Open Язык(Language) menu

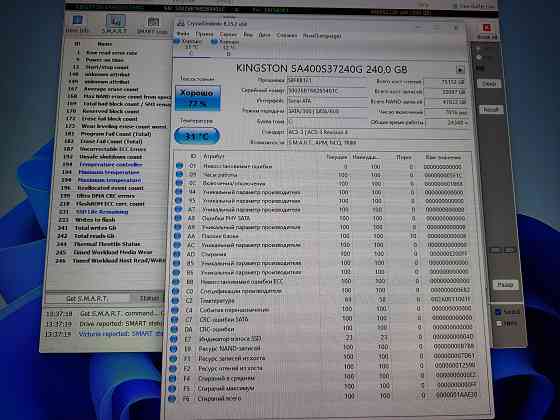click(322, 36)
